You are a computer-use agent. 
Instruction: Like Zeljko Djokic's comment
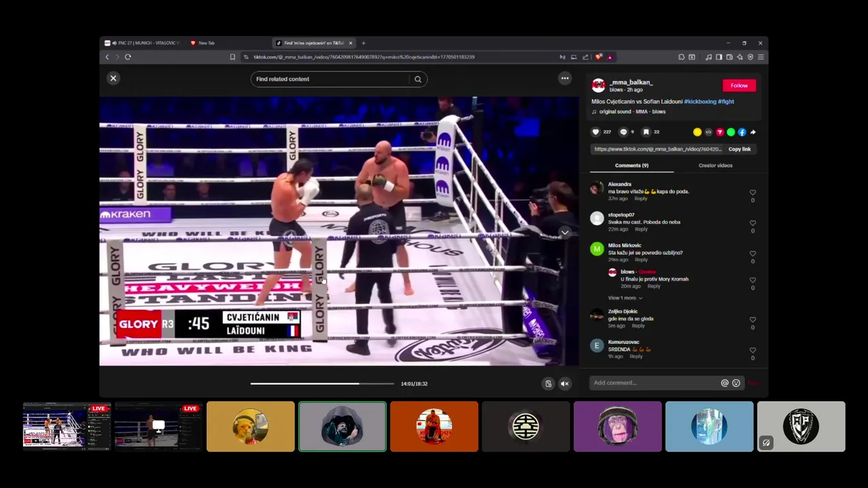[753, 320]
